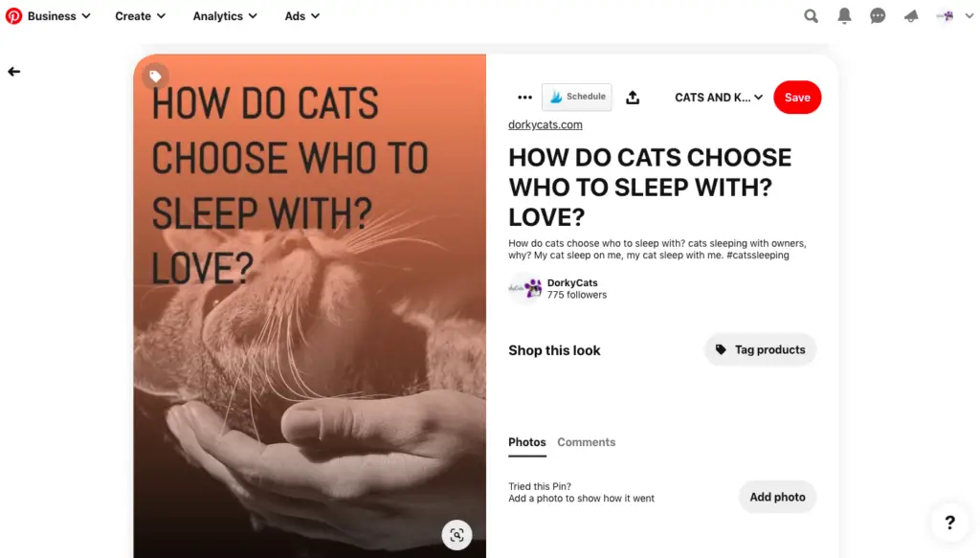Click the product tag icon on pin image

click(x=156, y=77)
